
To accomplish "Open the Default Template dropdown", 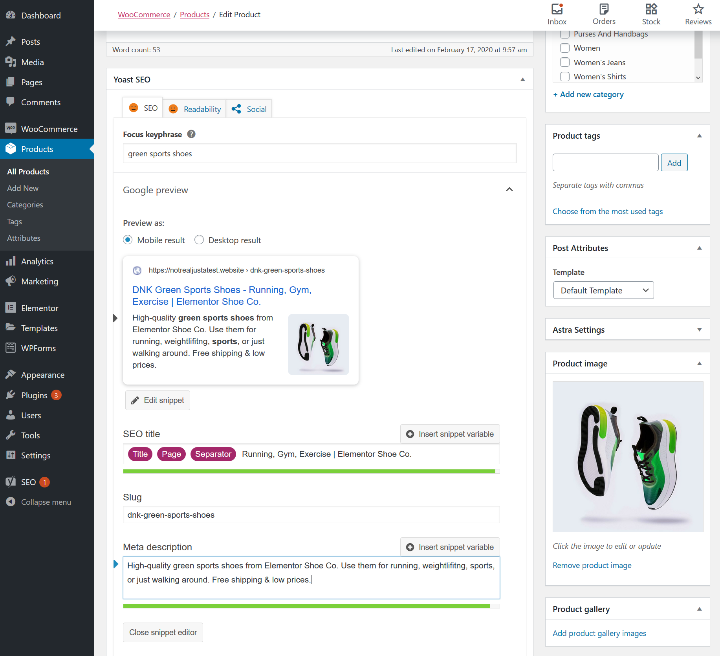I will coord(602,290).
